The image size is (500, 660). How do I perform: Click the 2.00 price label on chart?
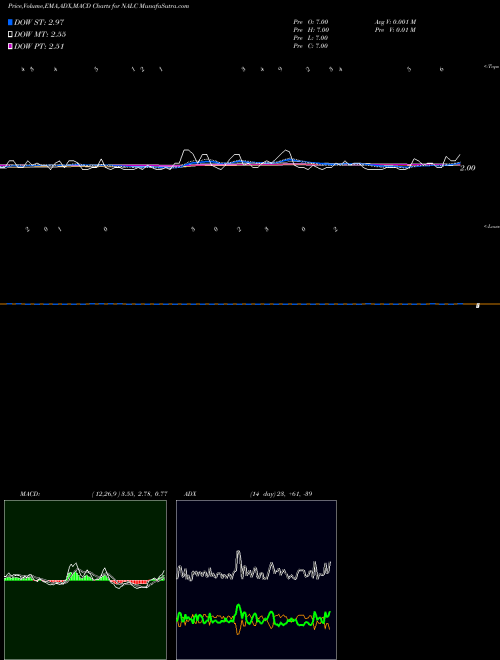pos(468,168)
